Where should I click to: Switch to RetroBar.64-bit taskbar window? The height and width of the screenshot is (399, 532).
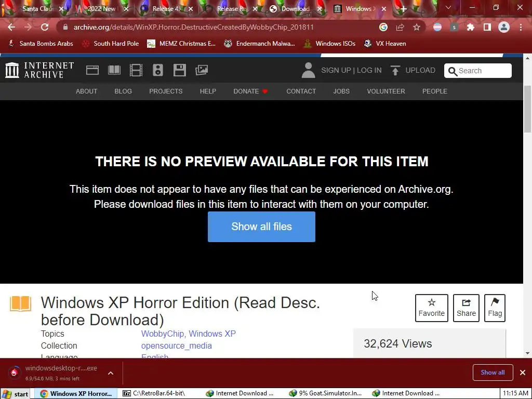(x=159, y=394)
